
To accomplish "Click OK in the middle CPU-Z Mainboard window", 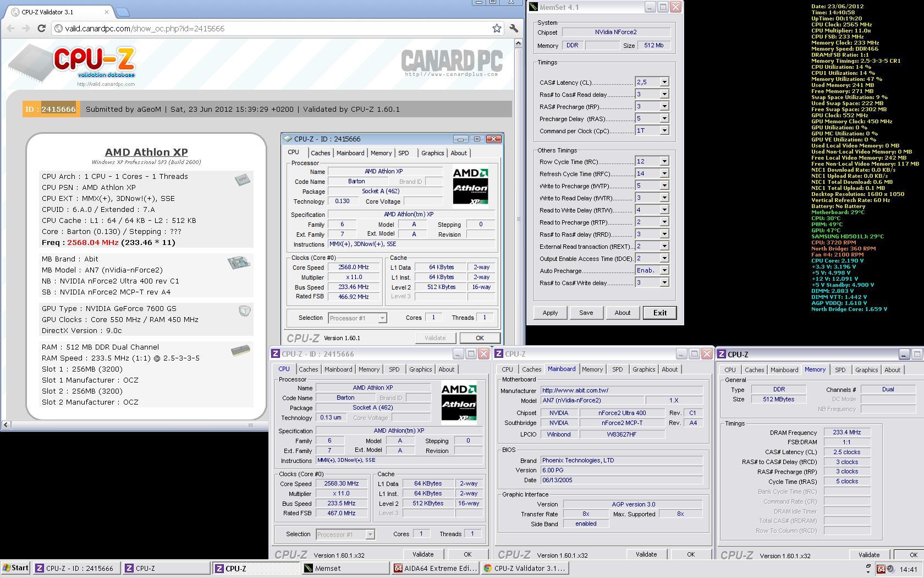I will [690, 554].
